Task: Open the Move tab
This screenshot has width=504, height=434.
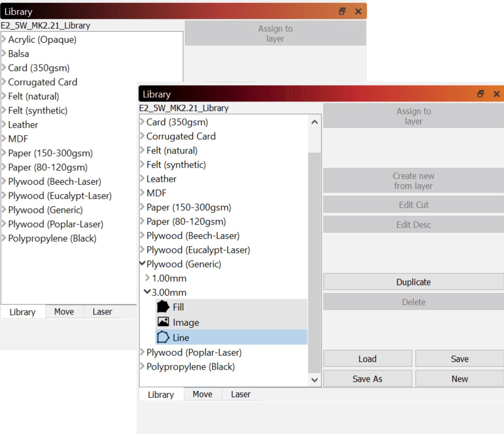Action: 202,394
